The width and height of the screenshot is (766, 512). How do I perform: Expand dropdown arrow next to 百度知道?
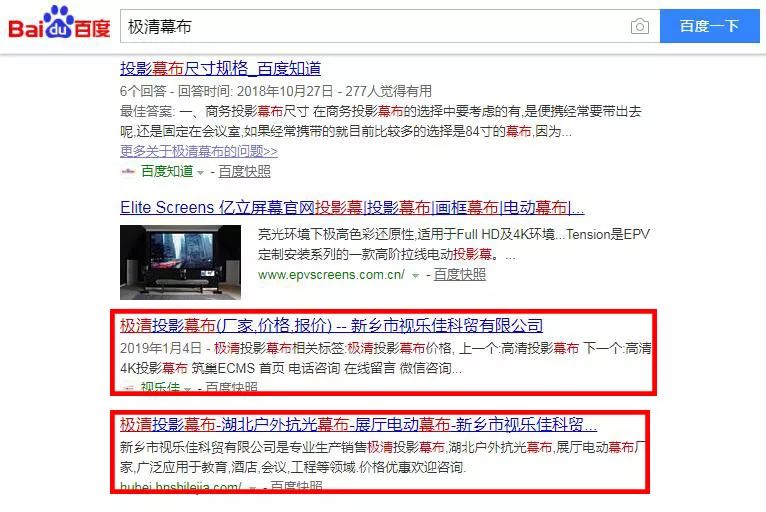tap(200, 172)
